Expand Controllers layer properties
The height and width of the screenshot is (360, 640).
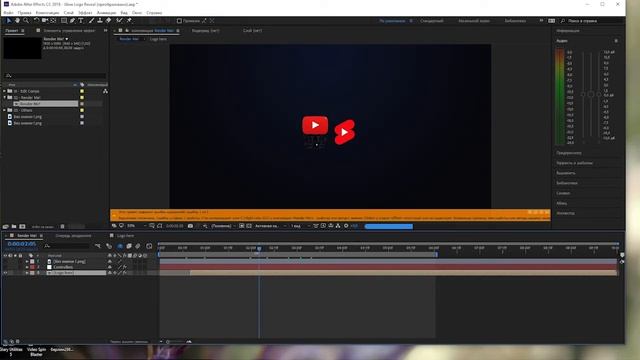pyautogui.click(x=27, y=267)
